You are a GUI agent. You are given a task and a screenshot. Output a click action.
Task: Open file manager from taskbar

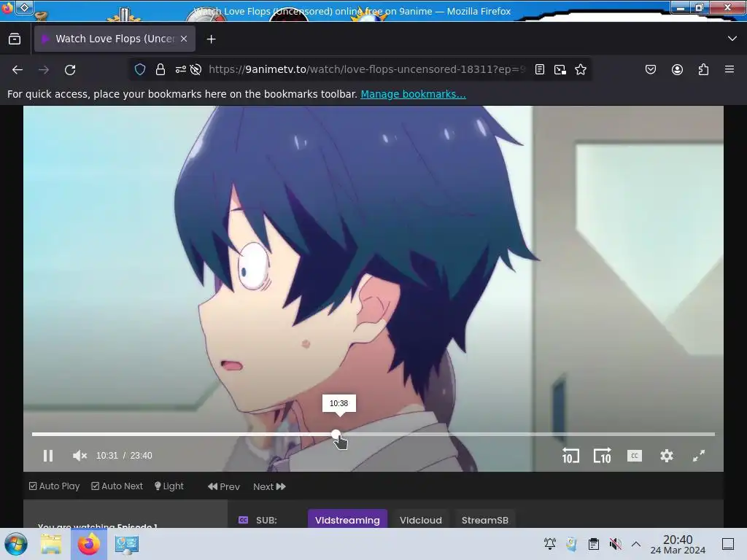(x=51, y=544)
